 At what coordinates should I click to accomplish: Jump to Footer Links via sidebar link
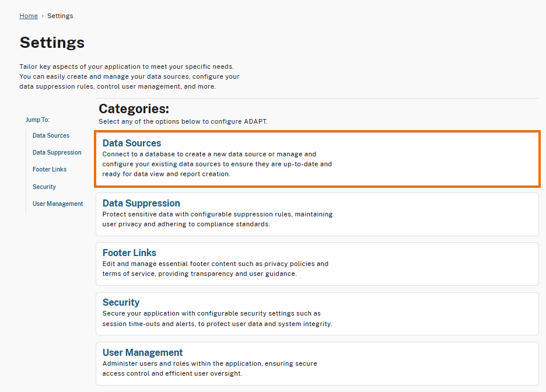[49, 169]
